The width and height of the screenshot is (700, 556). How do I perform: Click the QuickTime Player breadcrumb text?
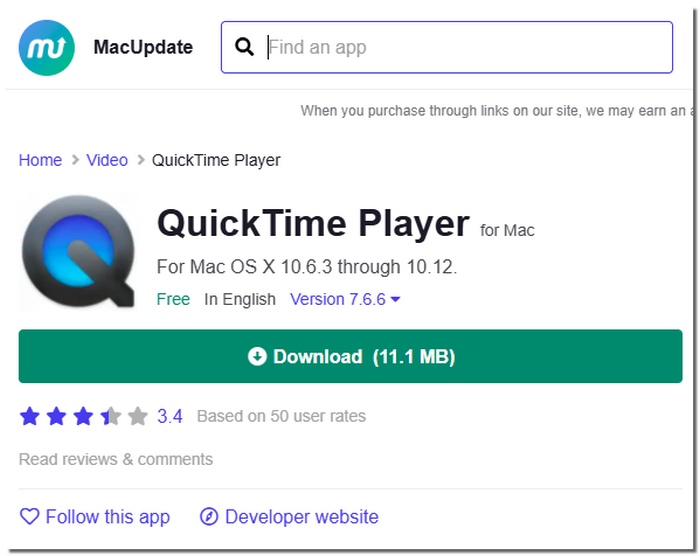pyautogui.click(x=216, y=160)
